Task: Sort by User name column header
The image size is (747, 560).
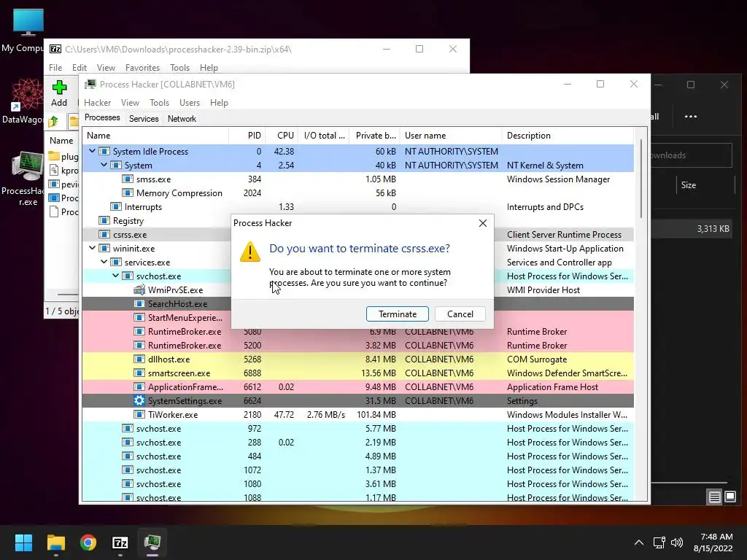Action: click(451, 135)
